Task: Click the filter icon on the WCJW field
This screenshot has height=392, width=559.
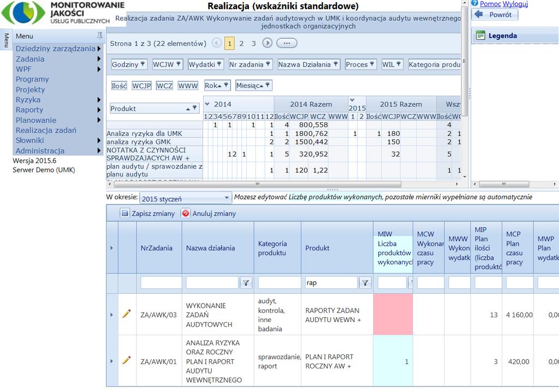Action: pos(179,64)
